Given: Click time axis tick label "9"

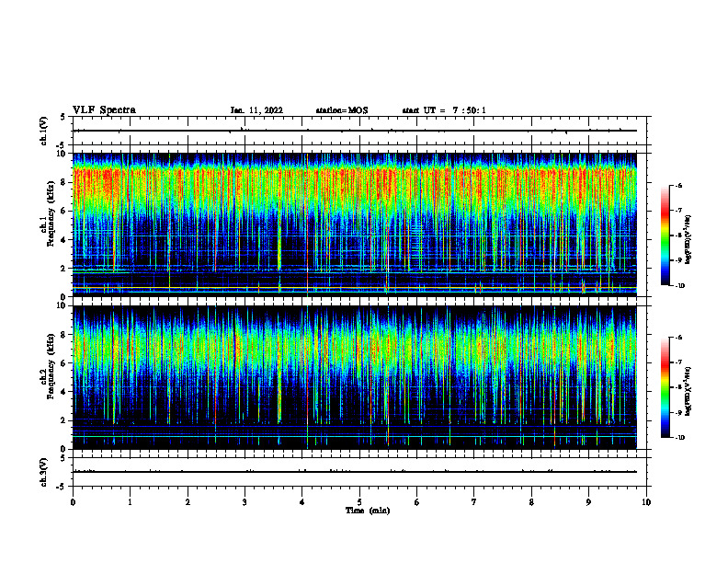Looking at the screenshot, I should tap(588, 502).
